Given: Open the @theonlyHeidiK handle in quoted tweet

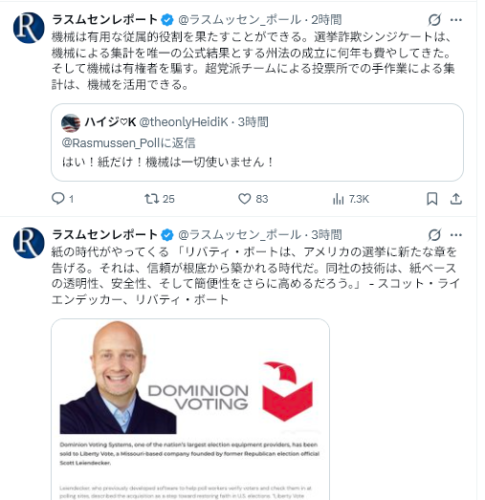Looking at the screenshot, I should pyautogui.click(x=184, y=122).
